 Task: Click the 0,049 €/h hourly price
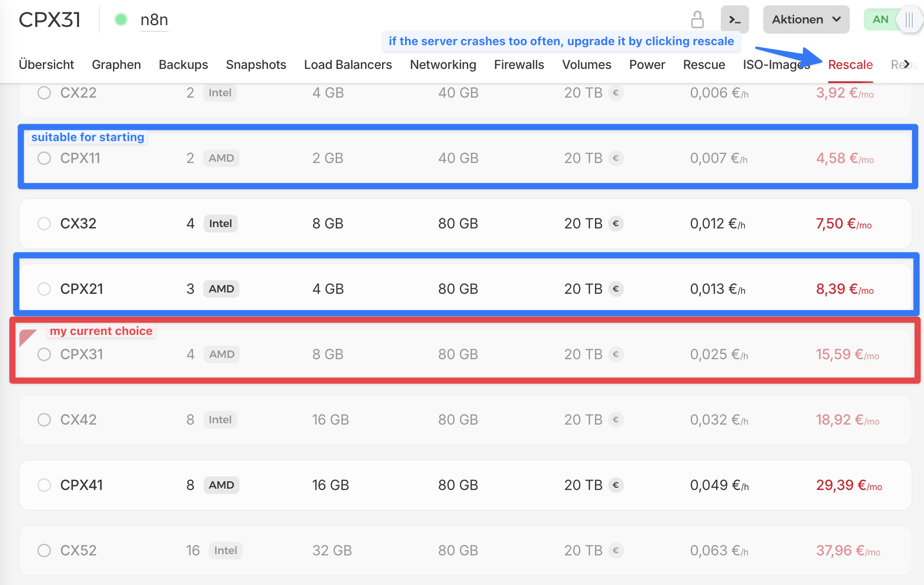pos(720,485)
